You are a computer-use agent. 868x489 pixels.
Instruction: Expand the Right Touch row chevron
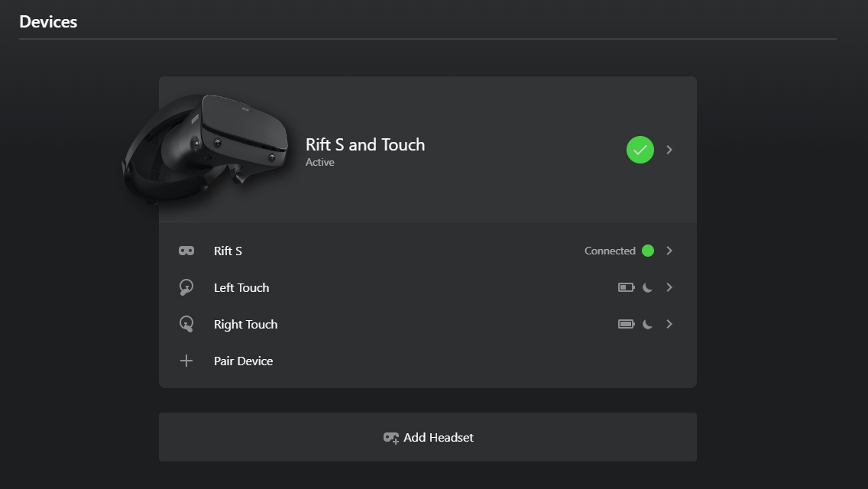[669, 324]
